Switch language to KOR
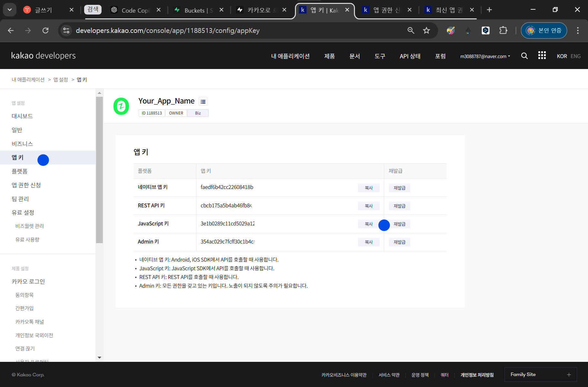The image size is (588, 387). click(562, 56)
